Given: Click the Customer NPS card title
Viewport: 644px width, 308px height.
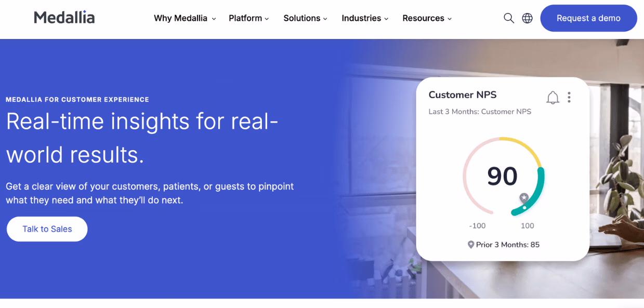Looking at the screenshot, I should (463, 95).
